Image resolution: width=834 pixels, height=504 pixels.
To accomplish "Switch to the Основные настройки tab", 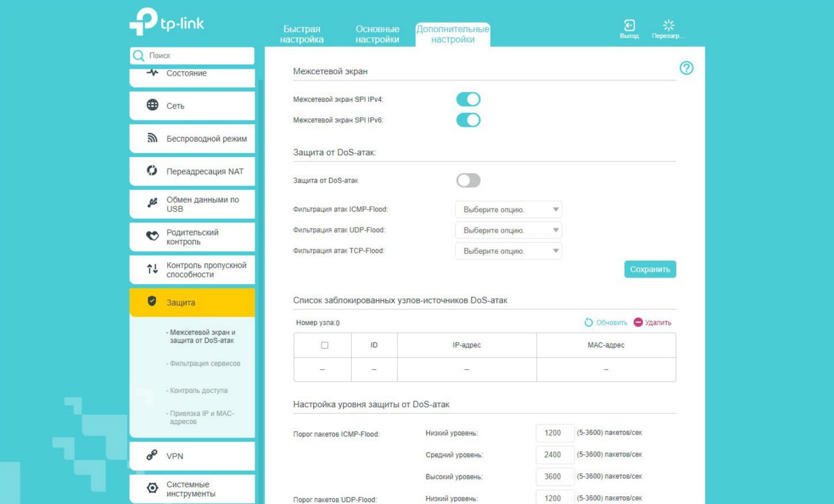I will coord(377,34).
